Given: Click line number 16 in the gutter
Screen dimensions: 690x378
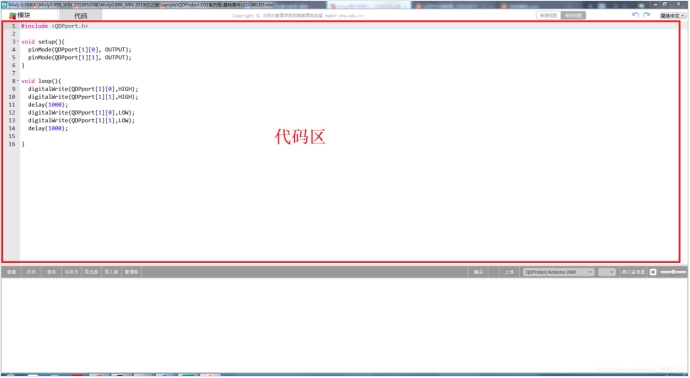Looking at the screenshot, I should point(12,144).
